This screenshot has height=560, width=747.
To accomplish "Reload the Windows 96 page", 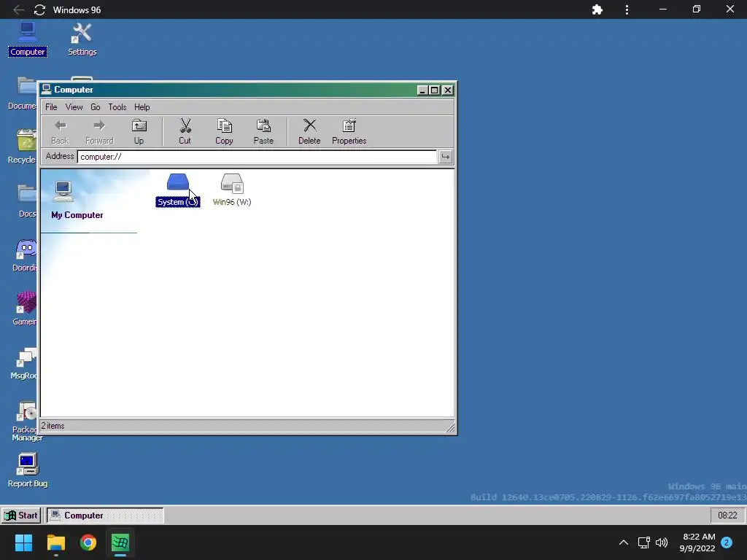I will pos(39,9).
